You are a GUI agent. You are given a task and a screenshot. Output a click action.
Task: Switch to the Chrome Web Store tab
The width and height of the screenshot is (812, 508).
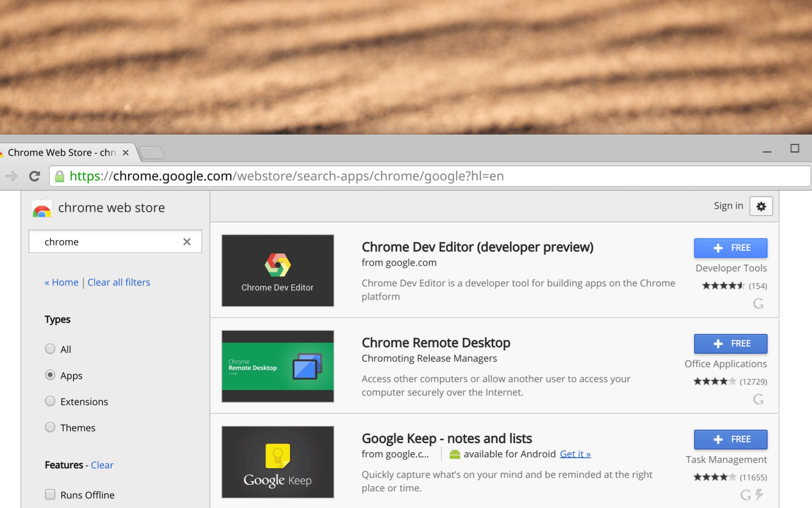click(x=62, y=152)
